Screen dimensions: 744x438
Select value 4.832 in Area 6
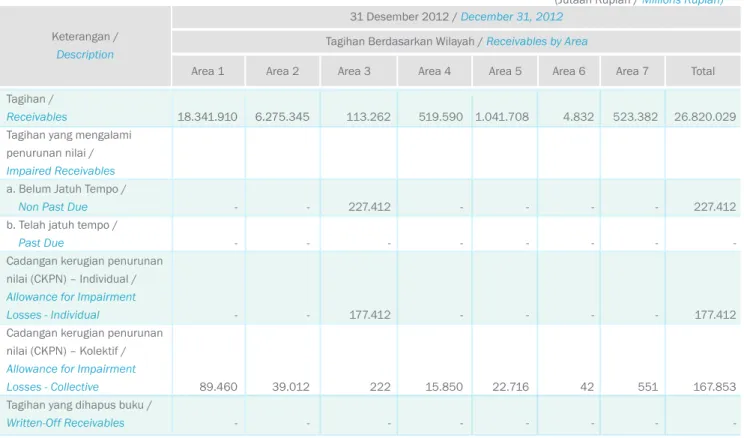click(x=578, y=117)
